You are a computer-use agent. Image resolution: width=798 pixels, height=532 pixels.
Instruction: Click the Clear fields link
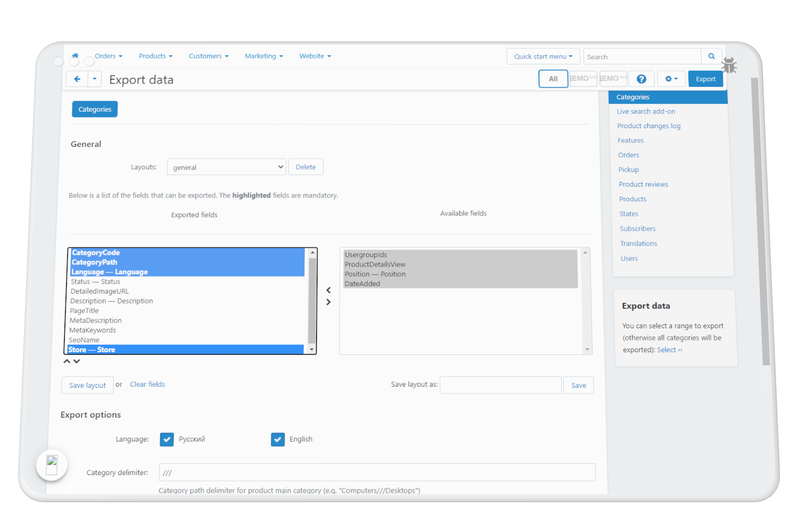coord(147,384)
